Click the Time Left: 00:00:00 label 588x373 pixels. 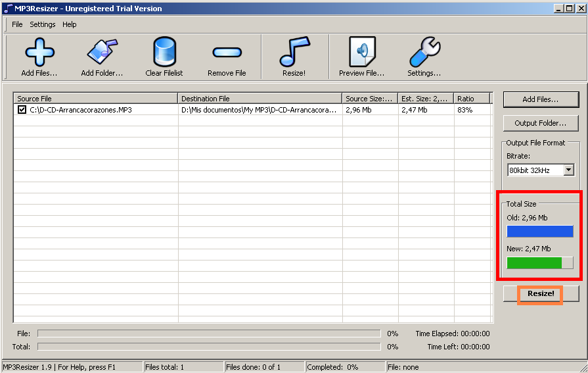pyautogui.click(x=459, y=347)
